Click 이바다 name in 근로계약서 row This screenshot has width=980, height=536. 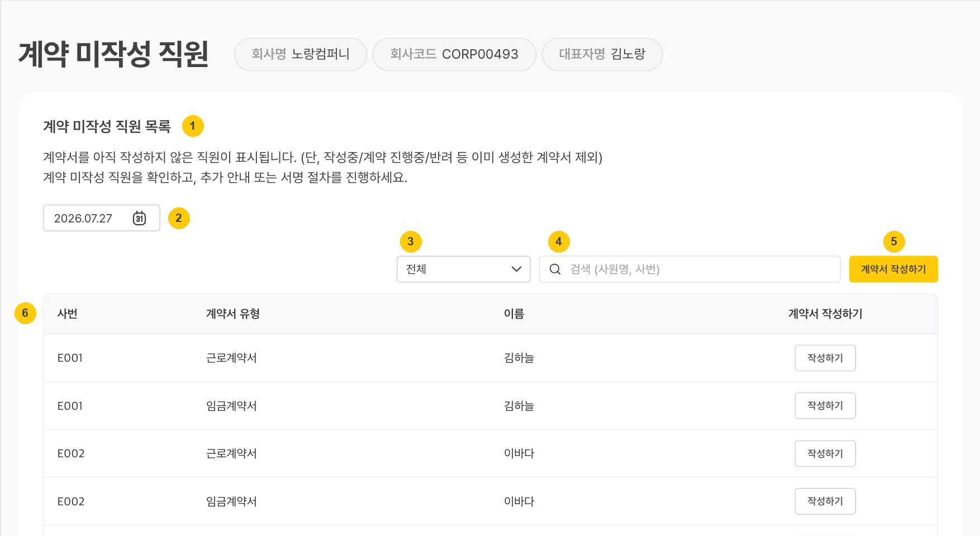coord(519,453)
